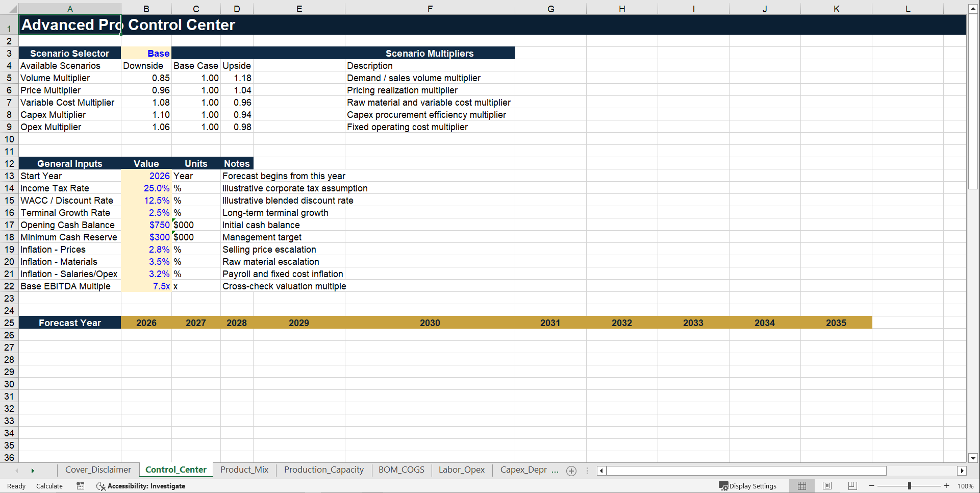Click the Select All corner triangle
Screen dimensions: 980x493
pyautogui.click(x=12, y=9)
